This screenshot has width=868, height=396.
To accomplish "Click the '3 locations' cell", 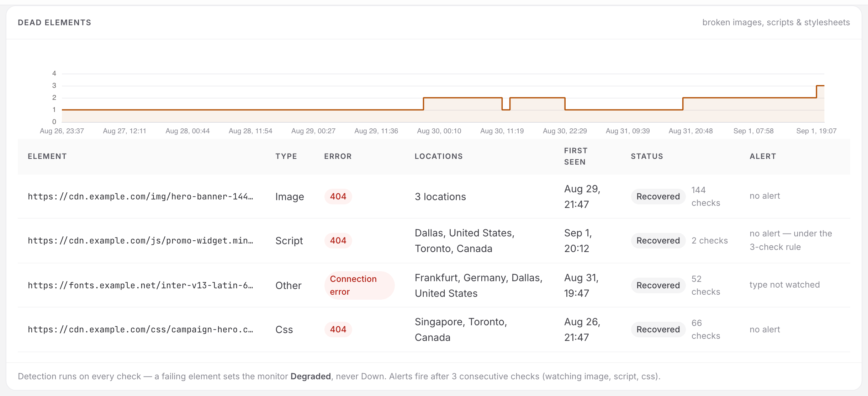I will coord(440,197).
